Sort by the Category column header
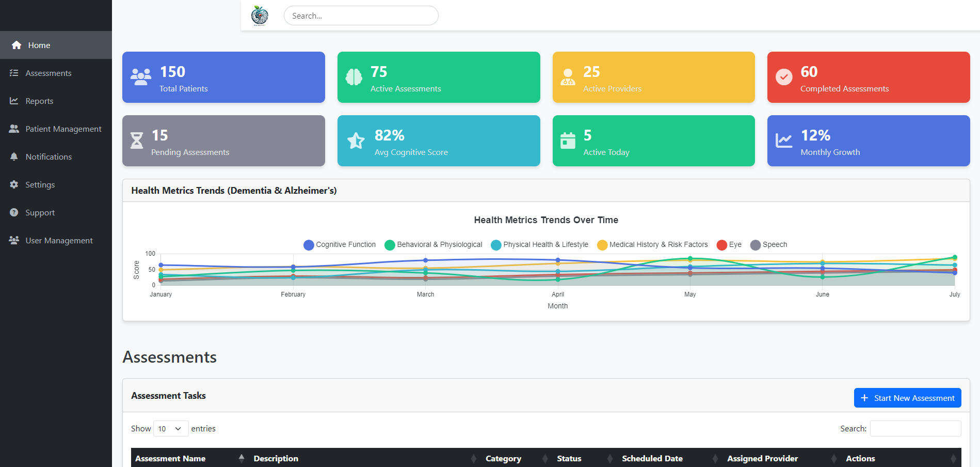 point(517,458)
